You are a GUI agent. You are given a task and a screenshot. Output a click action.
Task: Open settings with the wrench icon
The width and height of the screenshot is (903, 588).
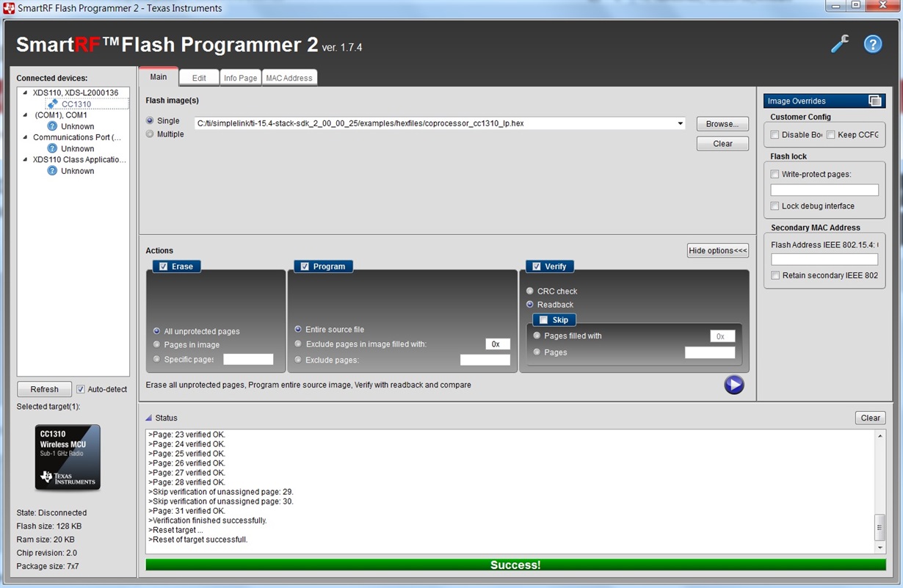click(840, 44)
